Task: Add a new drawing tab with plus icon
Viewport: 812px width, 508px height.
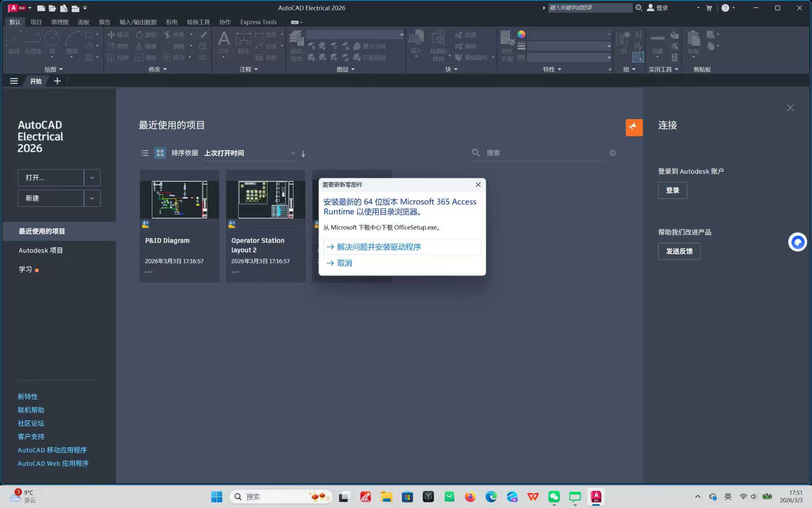Action: 57,81
